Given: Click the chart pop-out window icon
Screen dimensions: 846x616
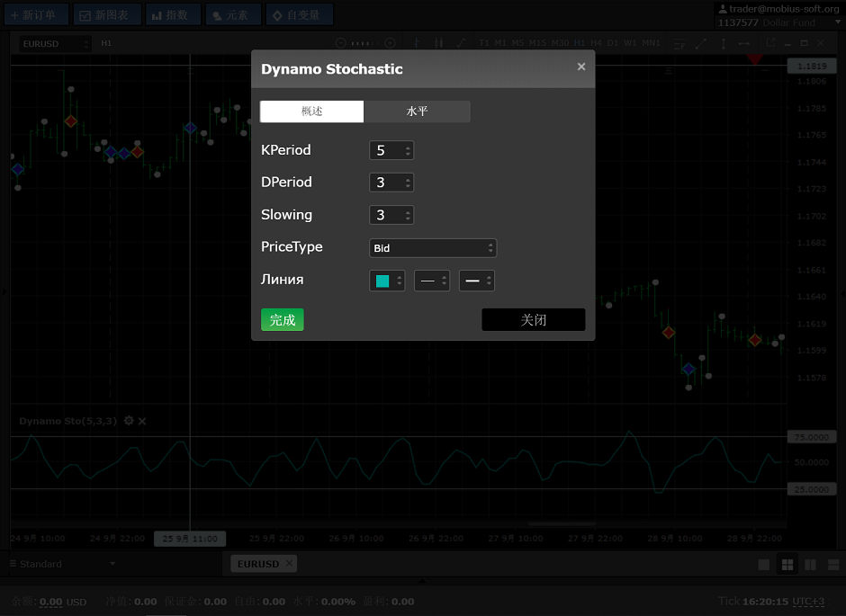Looking at the screenshot, I should tap(770, 42).
